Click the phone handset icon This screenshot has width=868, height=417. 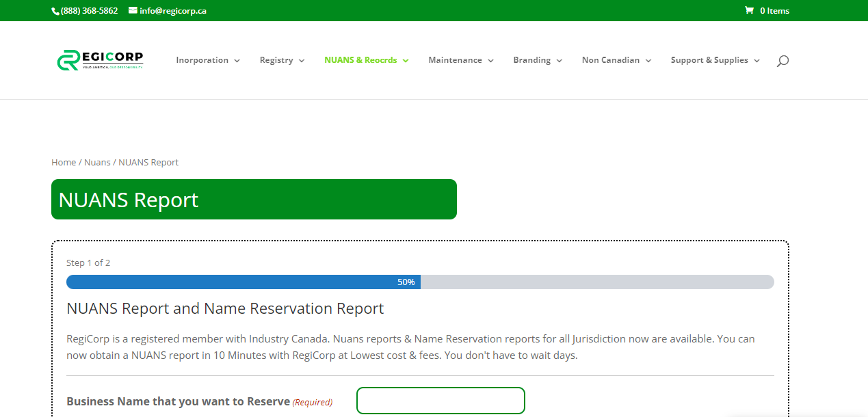(x=55, y=11)
